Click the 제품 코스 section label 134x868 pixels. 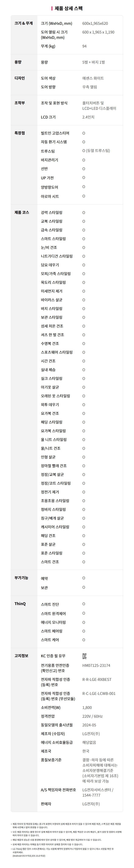pyautogui.click(x=22, y=212)
